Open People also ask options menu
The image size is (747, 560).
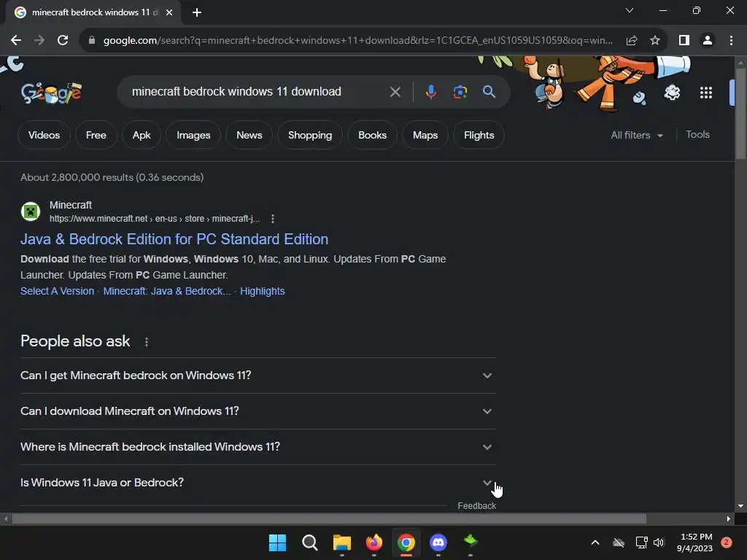click(146, 342)
